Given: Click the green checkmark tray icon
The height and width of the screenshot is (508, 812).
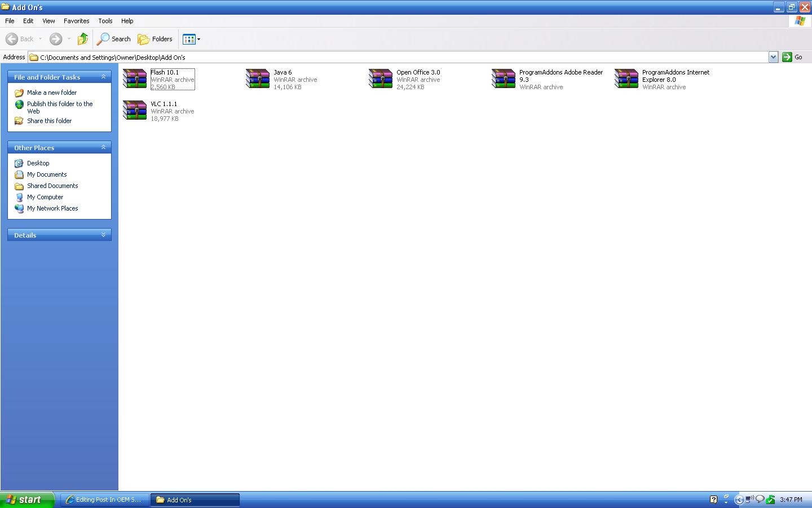Looking at the screenshot, I should (770, 500).
